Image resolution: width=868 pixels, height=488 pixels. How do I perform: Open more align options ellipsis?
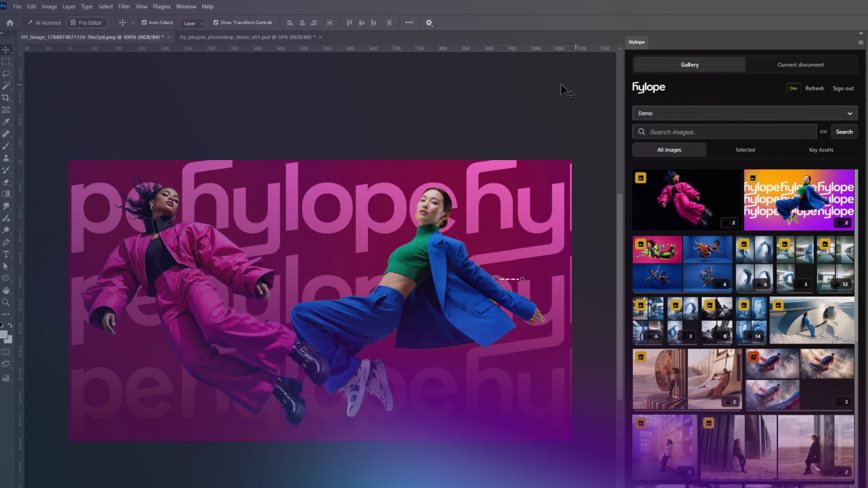point(409,23)
